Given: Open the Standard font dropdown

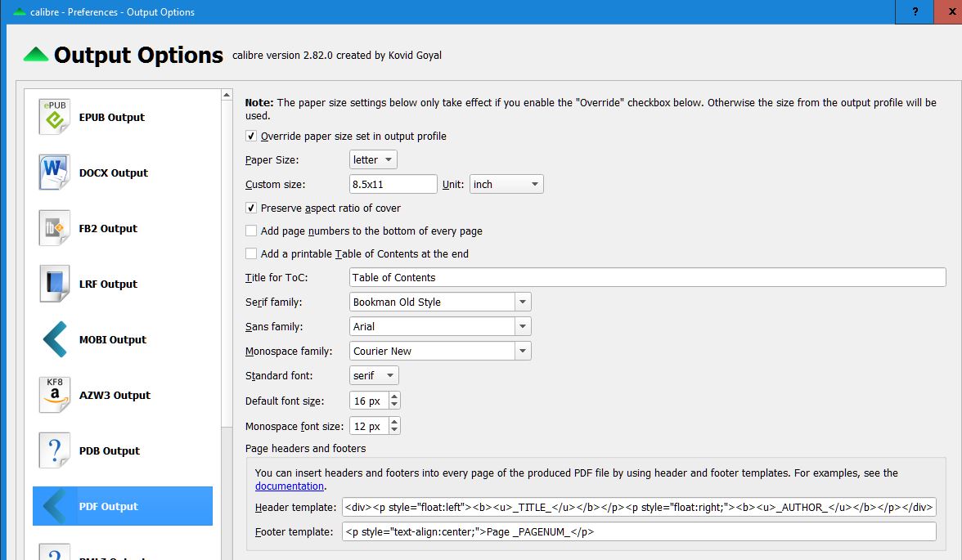Looking at the screenshot, I should pyautogui.click(x=374, y=375).
